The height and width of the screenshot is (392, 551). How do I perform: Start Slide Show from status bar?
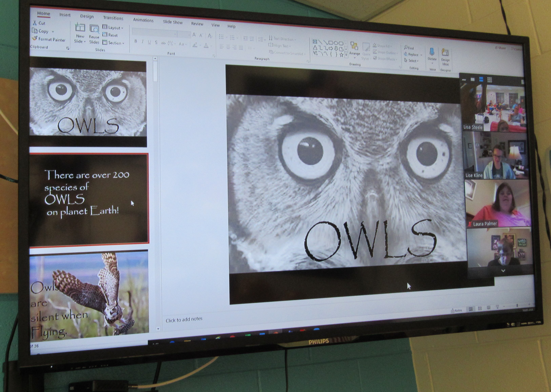click(497, 307)
